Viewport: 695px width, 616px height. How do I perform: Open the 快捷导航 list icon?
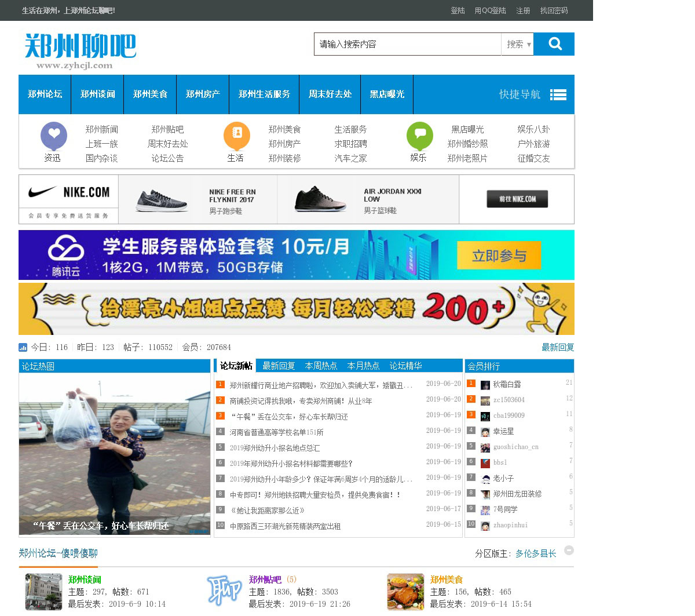[x=558, y=95]
